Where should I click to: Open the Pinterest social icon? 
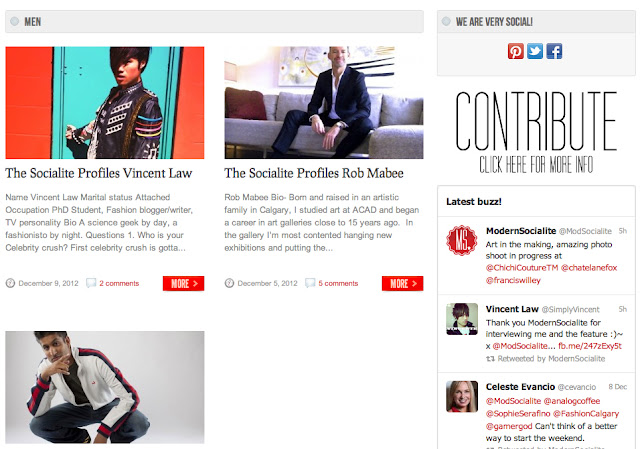pos(516,51)
